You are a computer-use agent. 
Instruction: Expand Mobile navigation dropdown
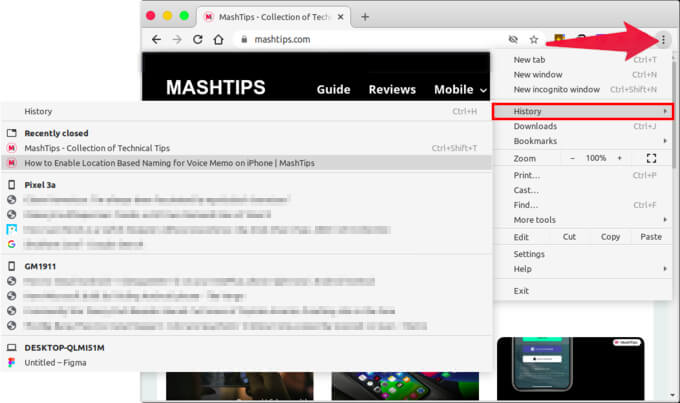pos(461,89)
